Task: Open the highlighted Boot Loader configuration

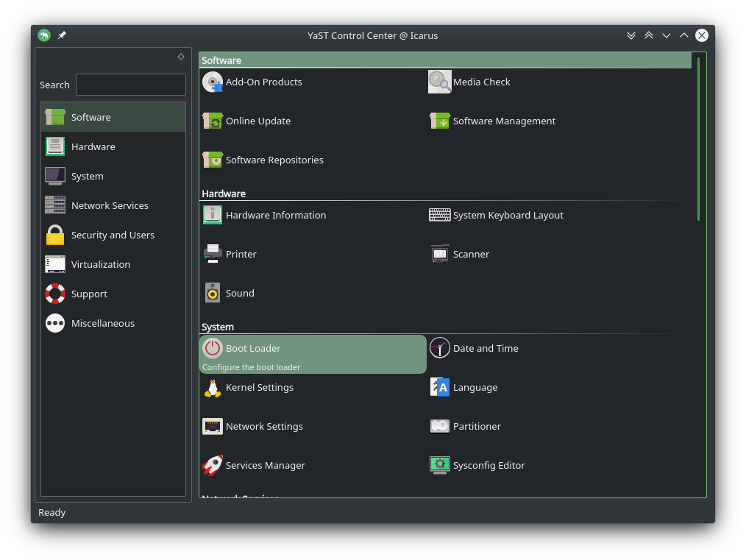Action: (x=253, y=348)
